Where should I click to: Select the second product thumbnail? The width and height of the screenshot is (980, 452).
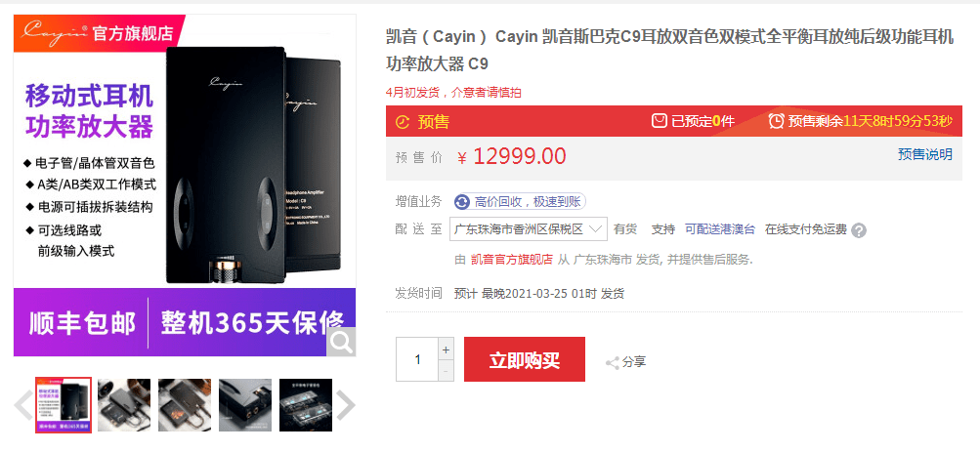(x=124, y=405)
